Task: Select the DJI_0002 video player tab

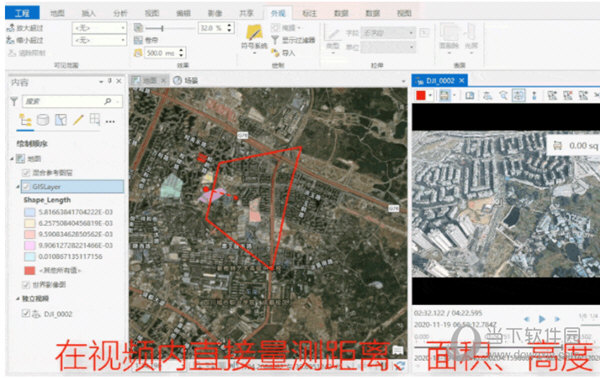Action: click(440, 80)
